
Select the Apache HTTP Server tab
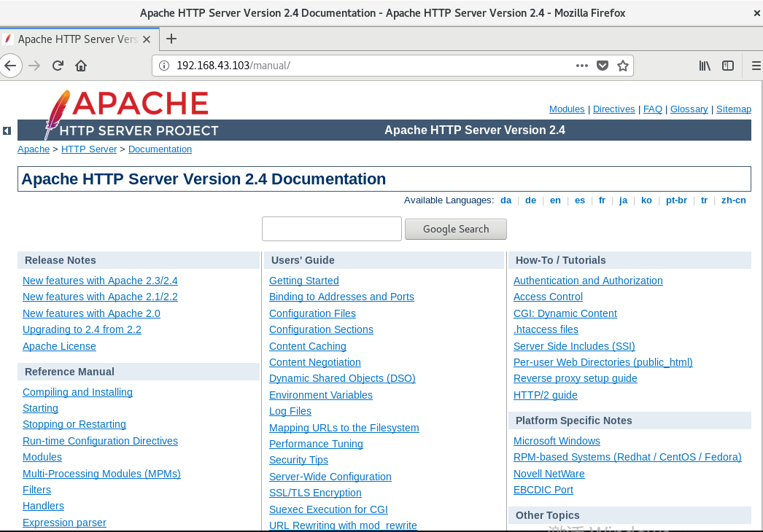pos(79,39)
